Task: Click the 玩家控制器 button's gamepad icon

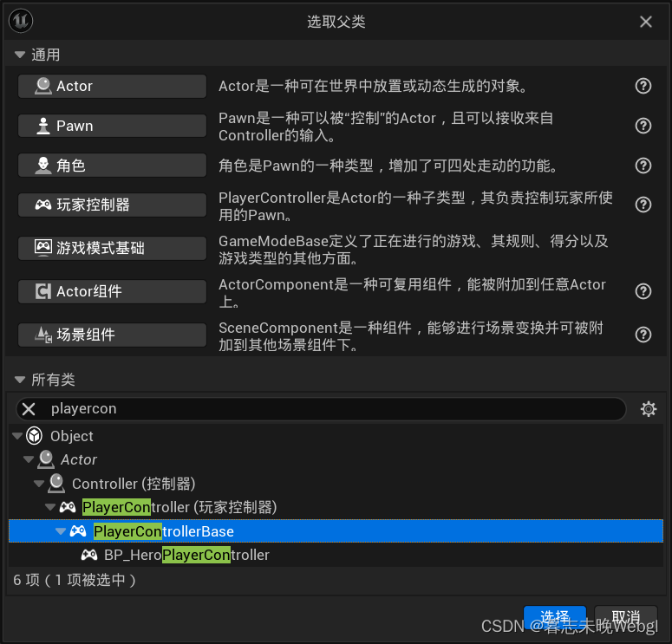Action: pyautogui.click(x=43, y=205)
